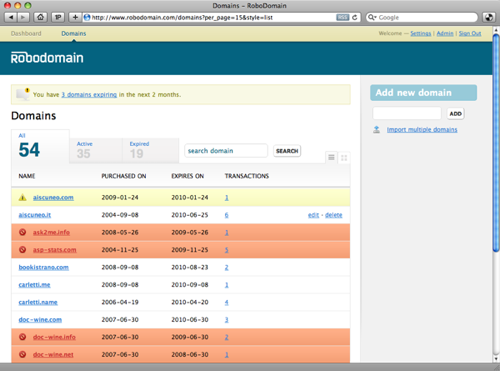Image resolution: width=500 pixels, height=371 pixels.
Task: Click the globe icon beside search field
Action: [x=488, y=17]
